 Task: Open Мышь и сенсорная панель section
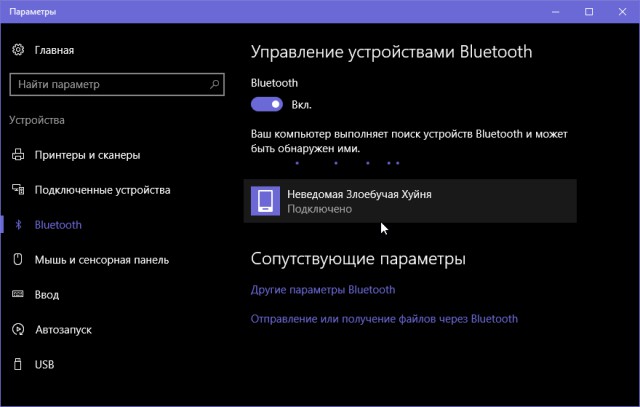click(x=102, y=260)
